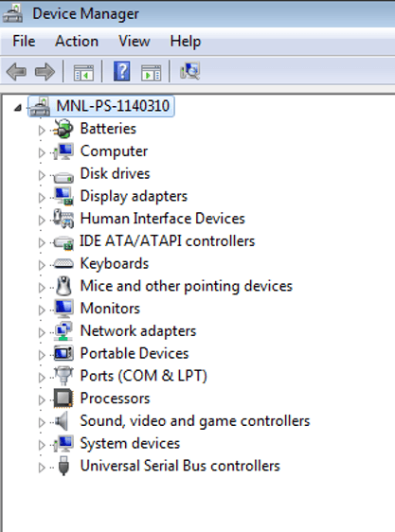Click the blue Help question mark icon
The image size is (395, 532).
(122, 71)
